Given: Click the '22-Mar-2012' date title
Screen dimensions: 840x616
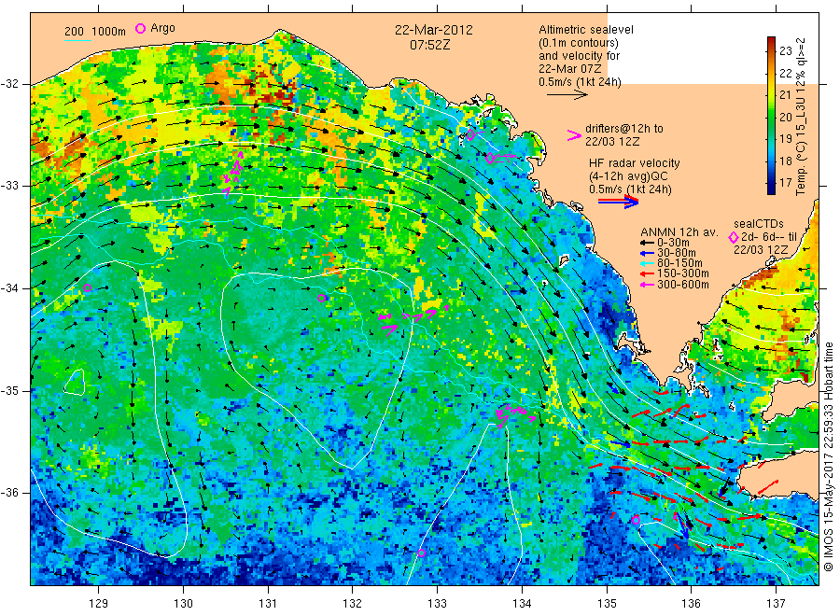Looking at the screenshot, I should point(434,30).
